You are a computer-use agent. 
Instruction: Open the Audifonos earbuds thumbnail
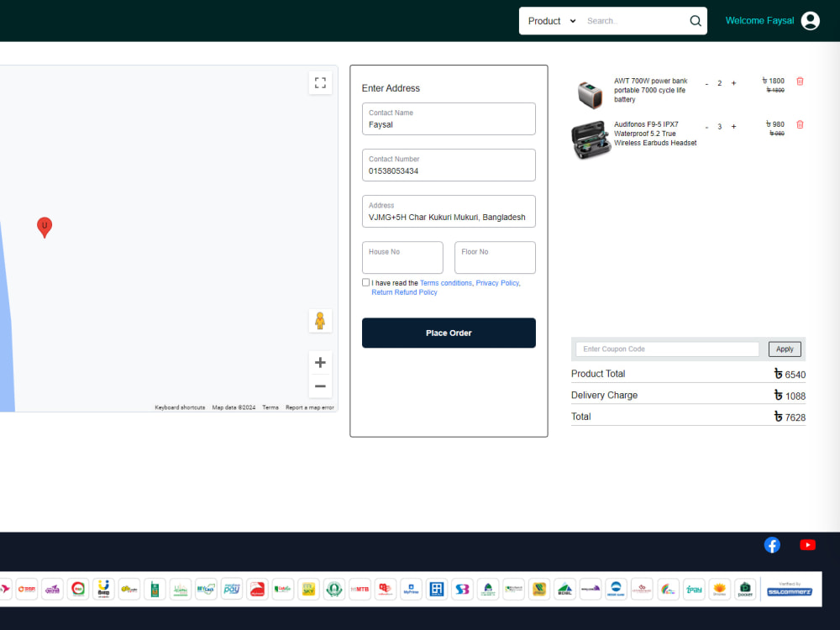[591, 139]
